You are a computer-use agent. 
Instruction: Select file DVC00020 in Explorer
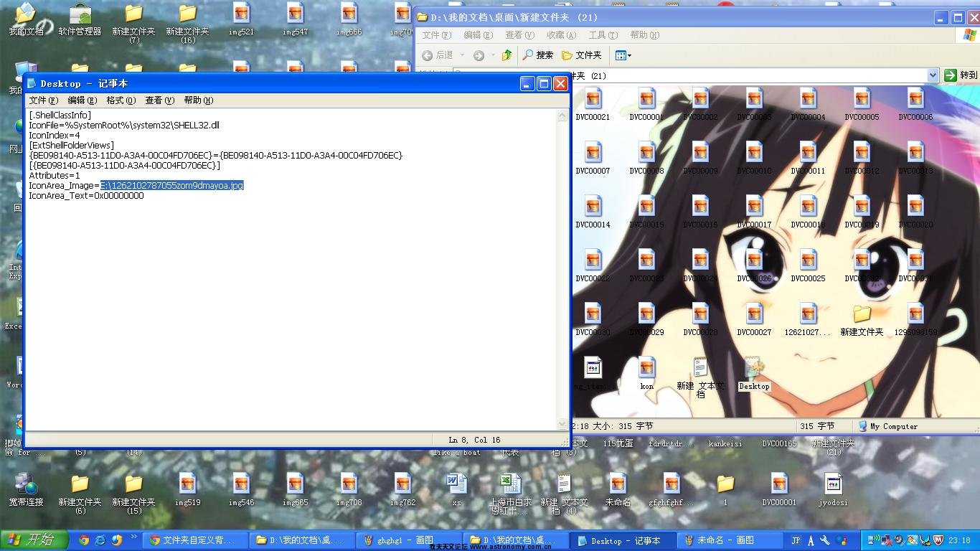[x=915, y=212]
